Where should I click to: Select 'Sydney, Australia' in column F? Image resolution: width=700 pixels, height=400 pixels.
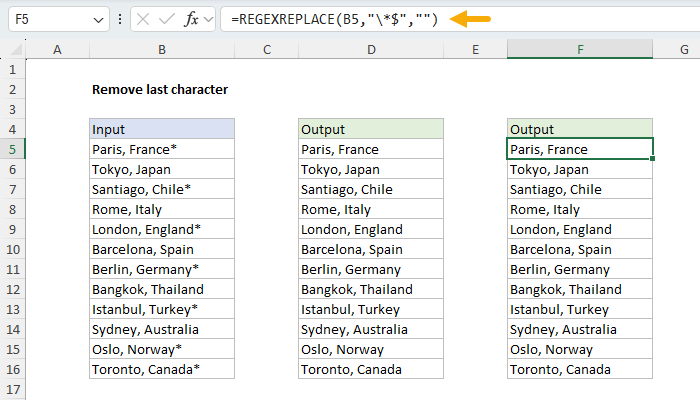[580, 329]
